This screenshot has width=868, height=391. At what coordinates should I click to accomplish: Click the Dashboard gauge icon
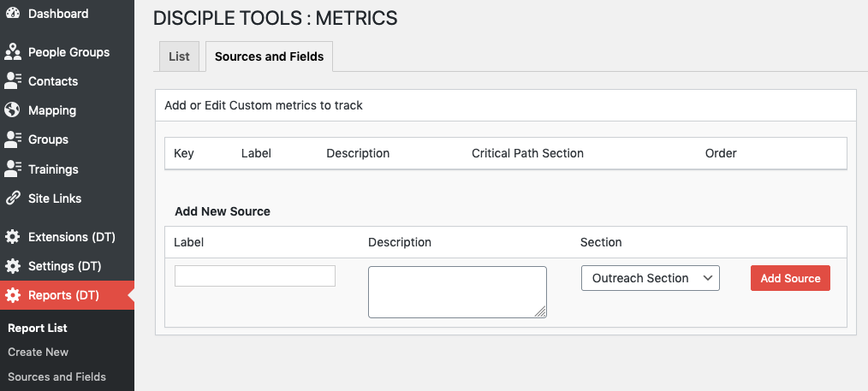pos(12,14)
